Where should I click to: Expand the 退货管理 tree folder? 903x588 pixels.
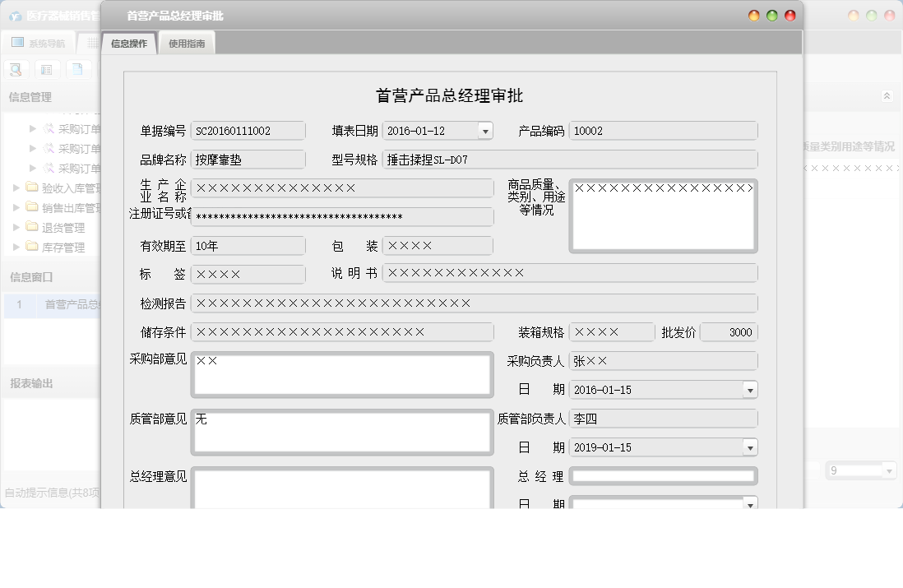(16, 228)
